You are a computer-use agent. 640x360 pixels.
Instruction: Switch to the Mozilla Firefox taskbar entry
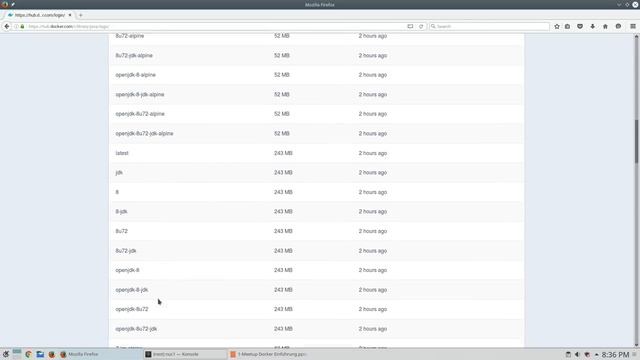(100, 354)
